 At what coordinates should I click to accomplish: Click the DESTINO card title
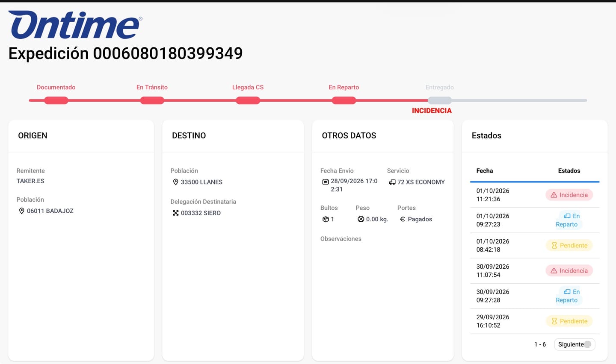pos(189,135)
